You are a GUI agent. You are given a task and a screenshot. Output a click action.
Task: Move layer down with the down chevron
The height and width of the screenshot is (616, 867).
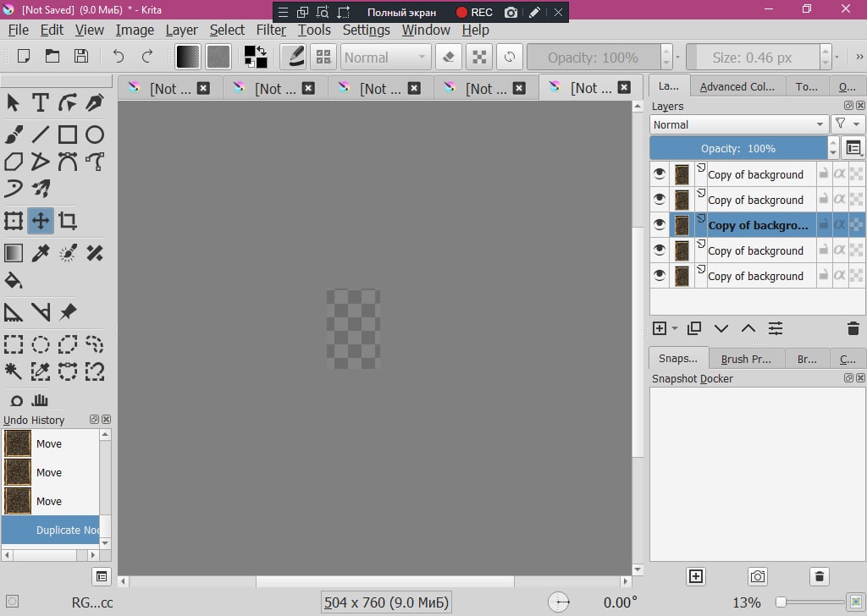721,328
